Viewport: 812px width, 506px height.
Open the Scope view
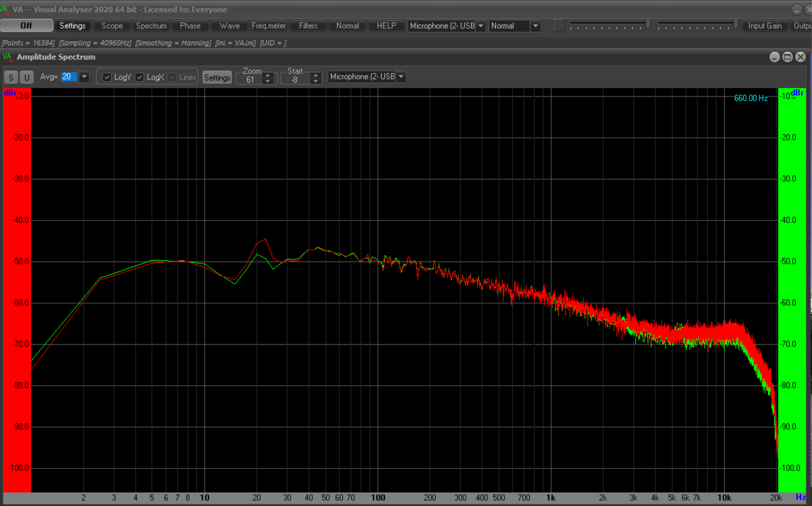[x=112, y=25]
